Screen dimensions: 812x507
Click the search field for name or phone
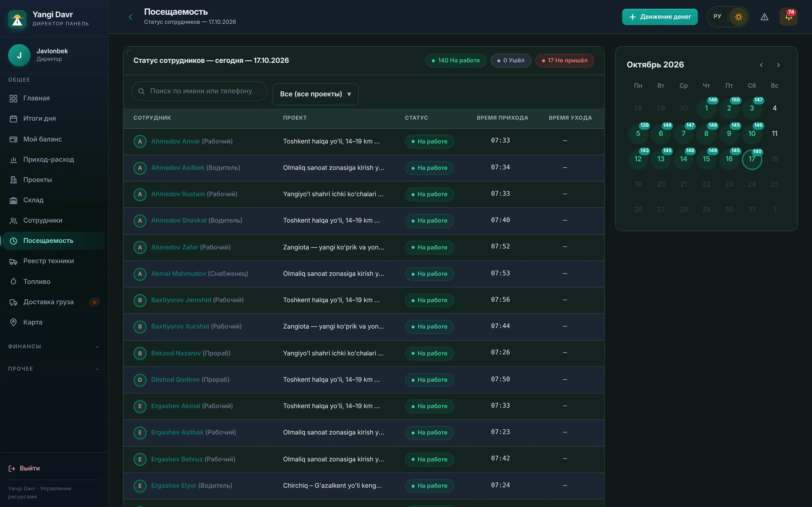click(199, 91)
